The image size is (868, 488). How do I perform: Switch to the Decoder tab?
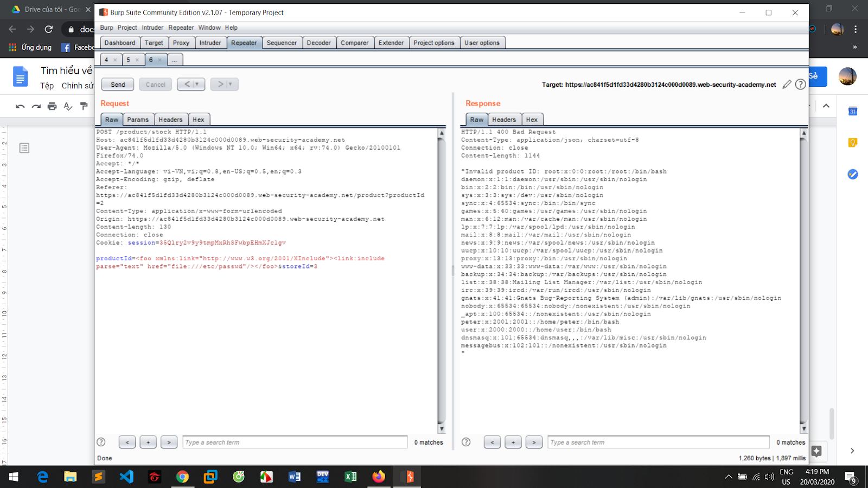(x=318, y=43)
